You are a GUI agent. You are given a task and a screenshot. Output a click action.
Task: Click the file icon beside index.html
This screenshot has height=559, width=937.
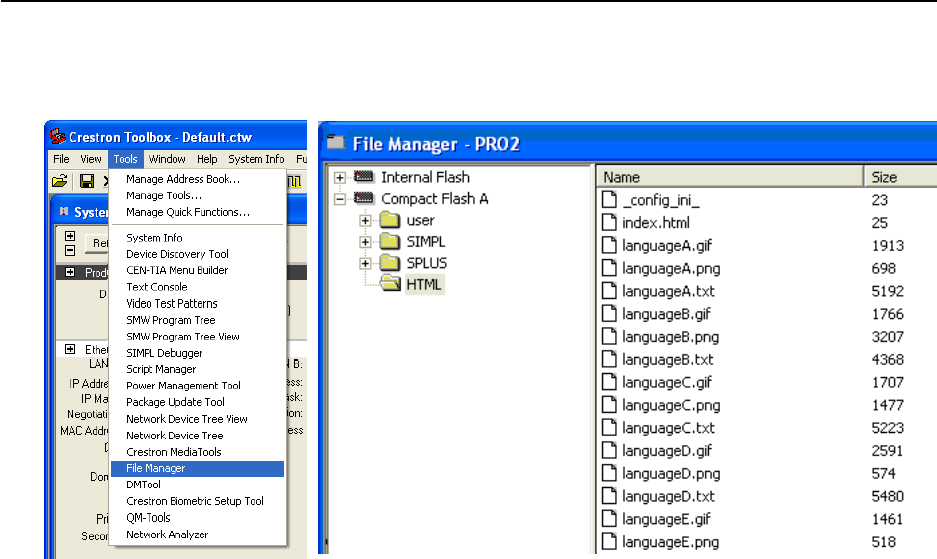[x=609, y=222]
